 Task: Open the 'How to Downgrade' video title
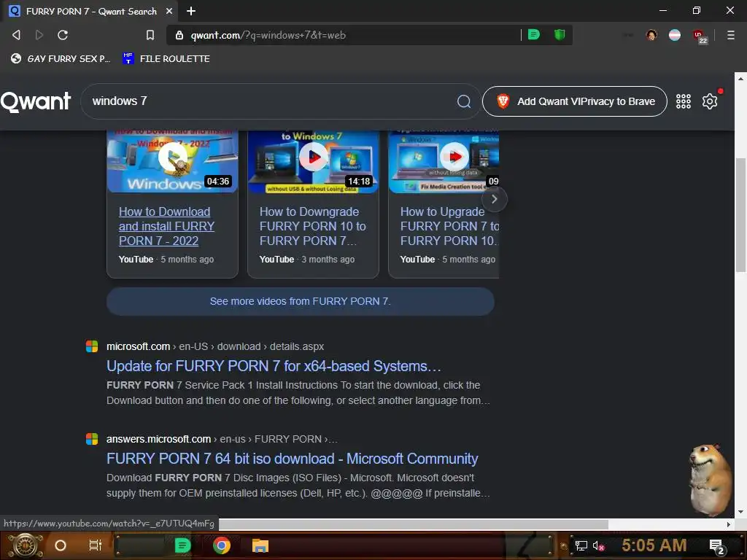tap(312, 226)
